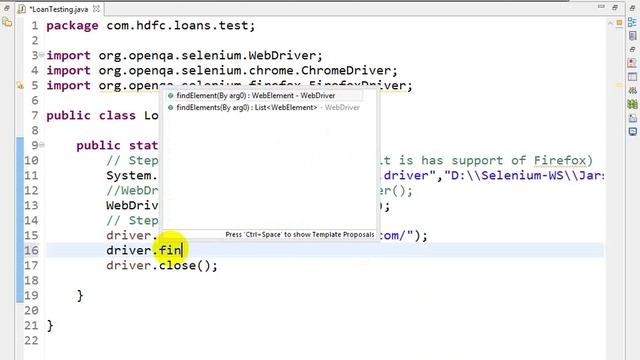The width and height of the screenshot is (640, 360).
Task: Close the LoanTesting.java editor tab
Action: [x=96, y=9]
